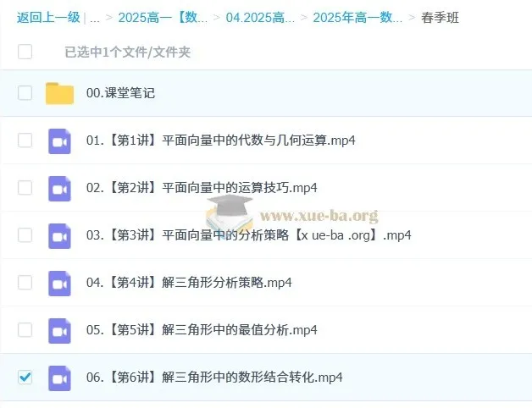
Task: Click video icon for 06.【第6讲】 file
Action: (x=59, y=378)
